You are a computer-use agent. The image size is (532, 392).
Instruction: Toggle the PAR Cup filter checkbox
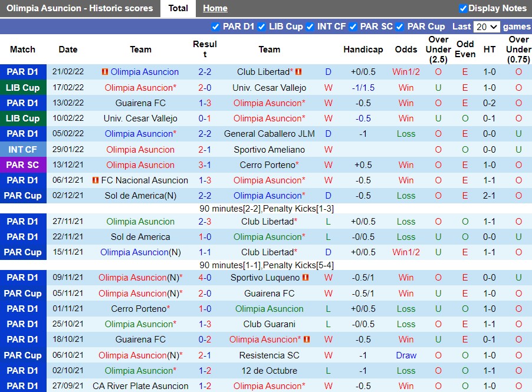[x=399, y=27]
